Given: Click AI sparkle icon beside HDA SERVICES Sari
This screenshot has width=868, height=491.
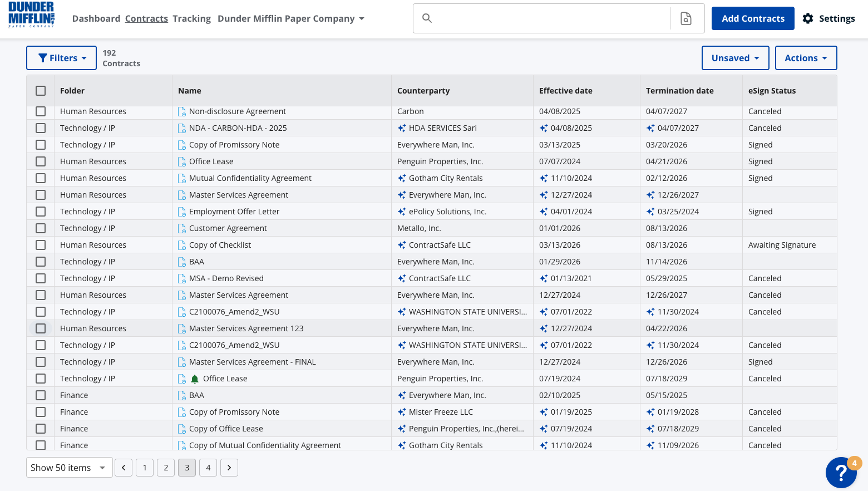Looking at the screenshot, I should 402,128.
